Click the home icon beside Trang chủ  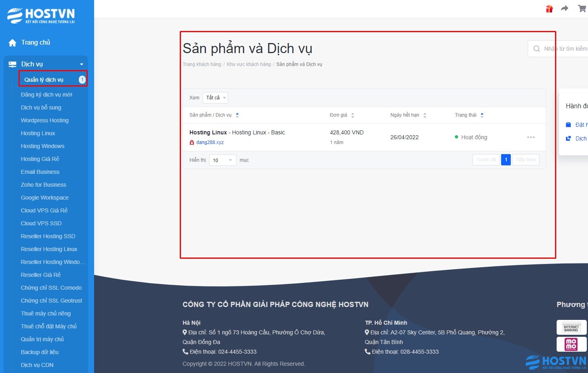(x=12, y=43)
